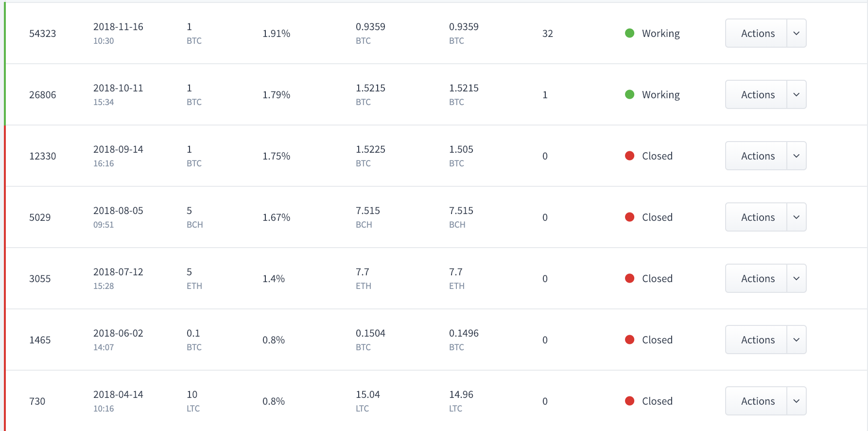Viewport: 868px width, 431px height.
Task: Click the 15.04 LTC value
Action: coord(368,401)
